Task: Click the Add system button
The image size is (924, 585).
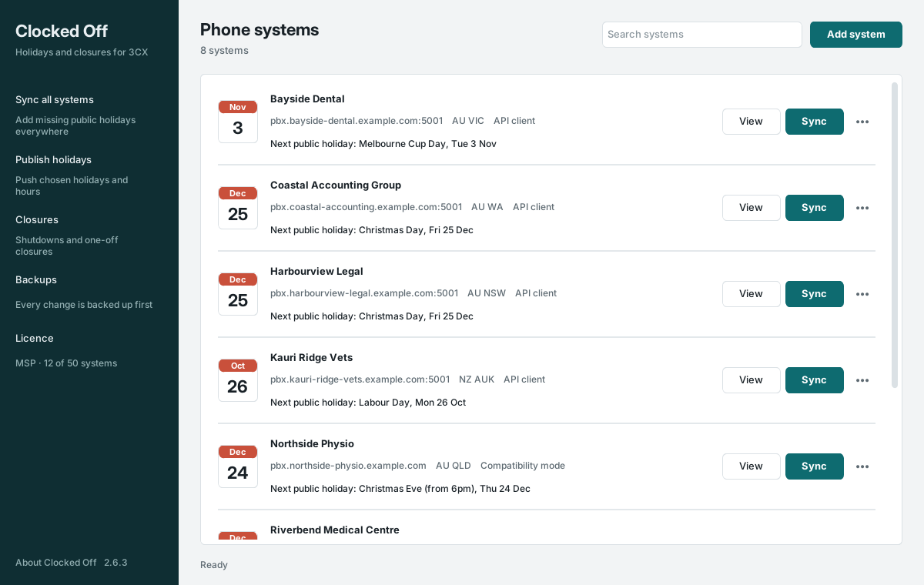Action: [x=855, y=35]
